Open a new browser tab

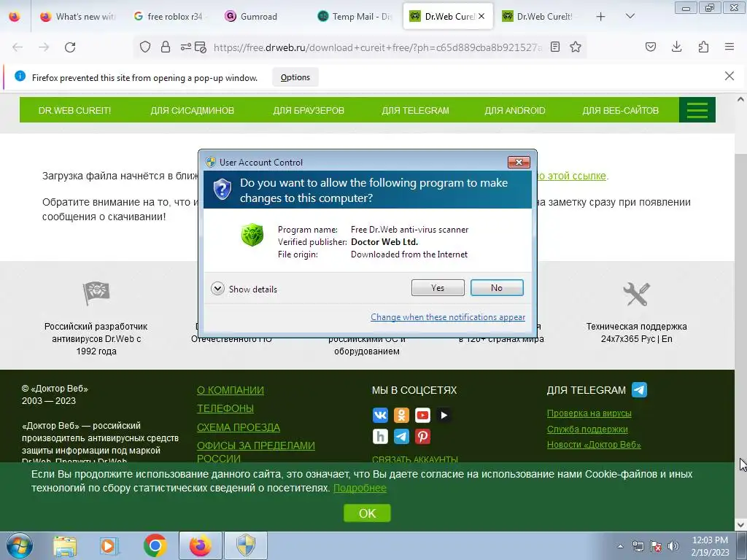[x=601, y=17]
